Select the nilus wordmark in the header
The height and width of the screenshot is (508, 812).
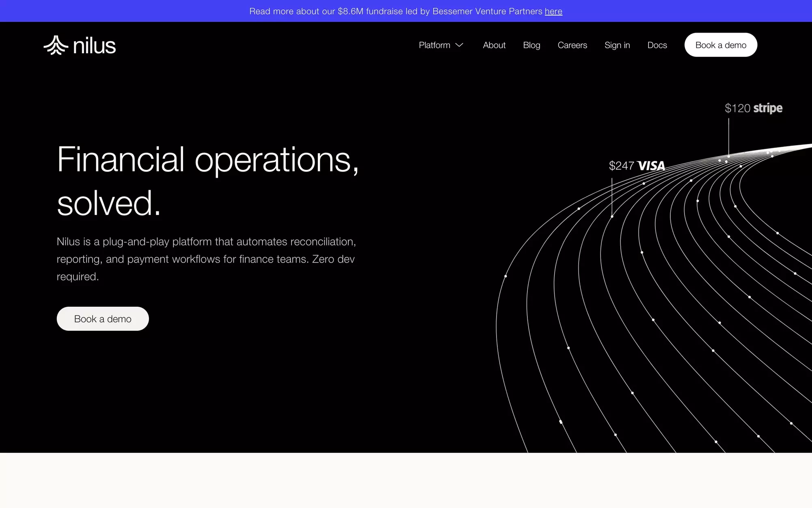pos(94,46)
